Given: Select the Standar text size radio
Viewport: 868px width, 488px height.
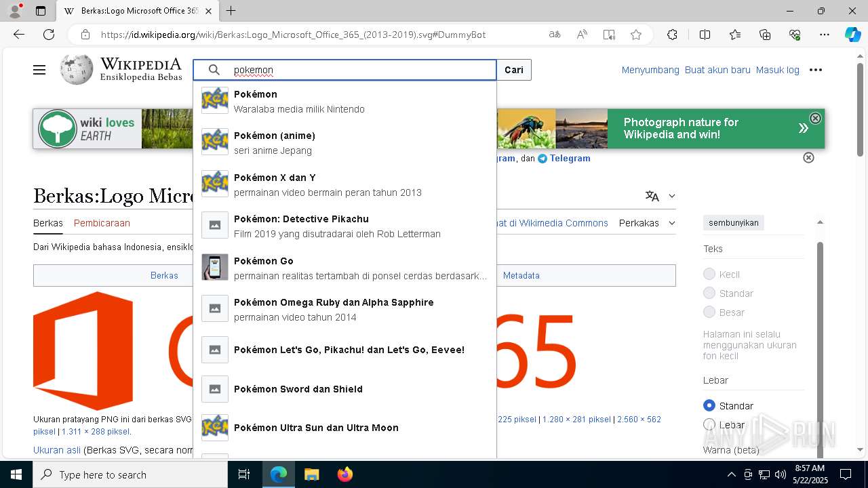Looking at the screenshot, I should tap(709, 293).
